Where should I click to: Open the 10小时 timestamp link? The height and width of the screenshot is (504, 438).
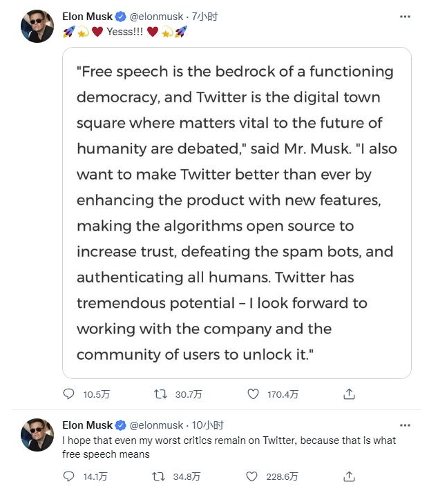pos(208,425)
